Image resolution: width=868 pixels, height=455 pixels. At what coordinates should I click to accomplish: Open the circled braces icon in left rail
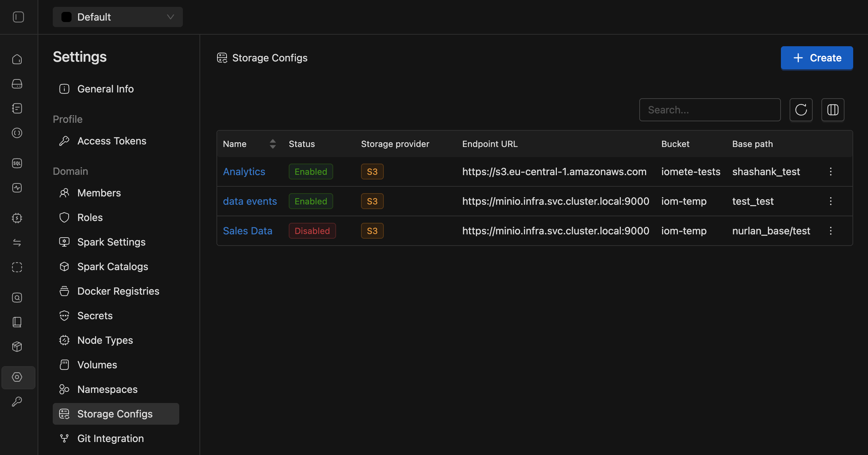pos(17,133)
